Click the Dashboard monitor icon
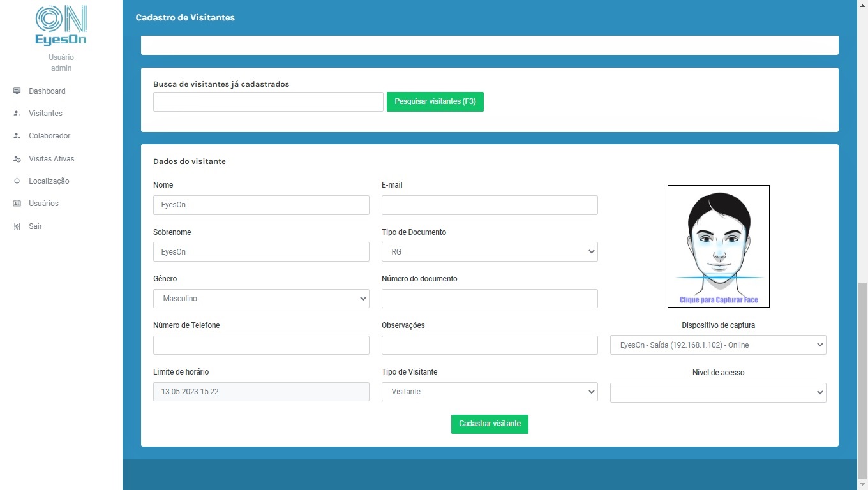The width and height of the screenshot is (868, 490). click(17, 91)
